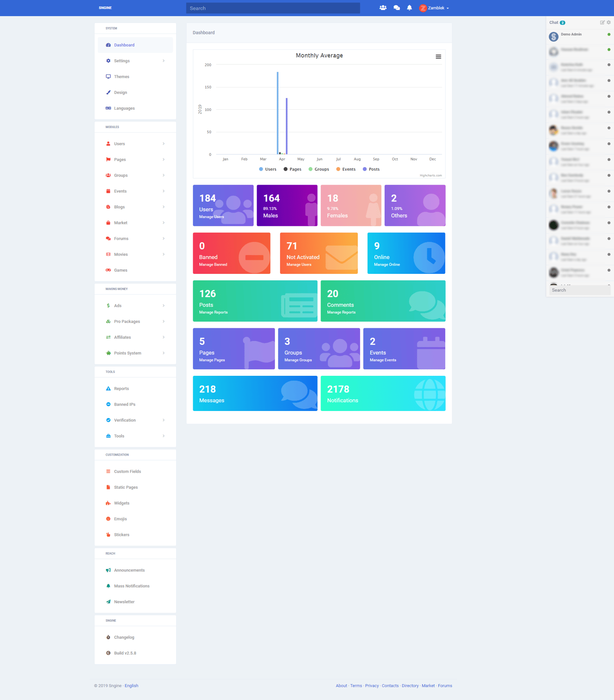The image size is (614, 700).
Task: Click the Languages icon in sidebar
Action: [108, 108]
